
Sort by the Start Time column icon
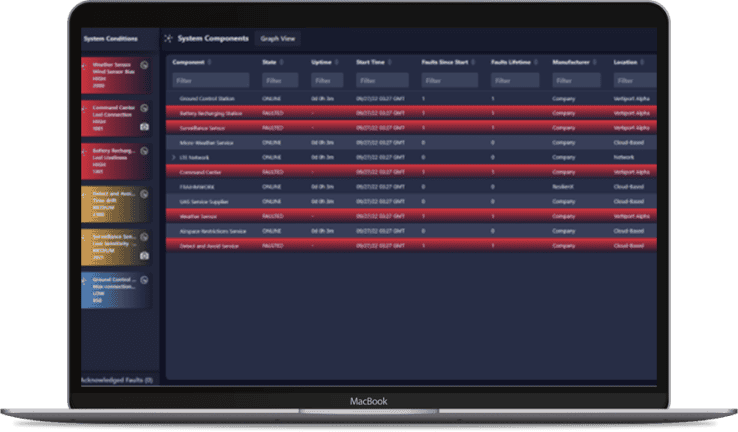click(390, 62)
